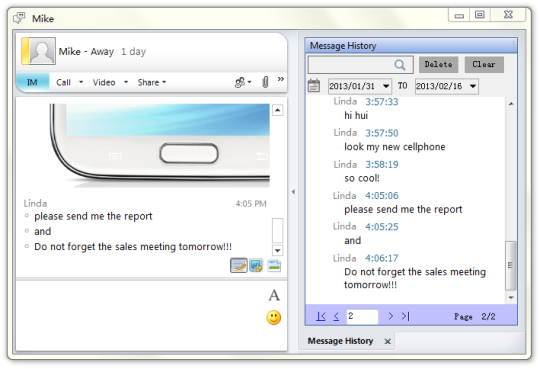The image size is (540, 369).
Task: Click Mike's contact avatar picture
Action: [42, 51]
